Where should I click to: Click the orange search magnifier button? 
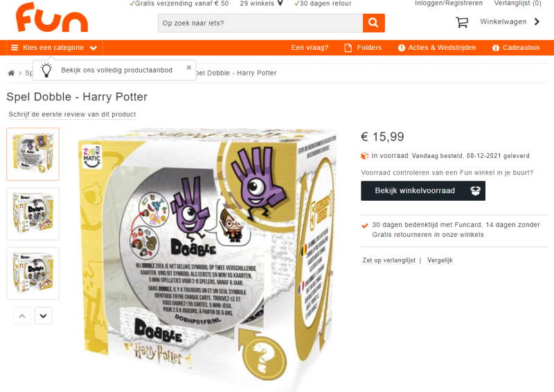pyautogui.click(x=373, y=23)
